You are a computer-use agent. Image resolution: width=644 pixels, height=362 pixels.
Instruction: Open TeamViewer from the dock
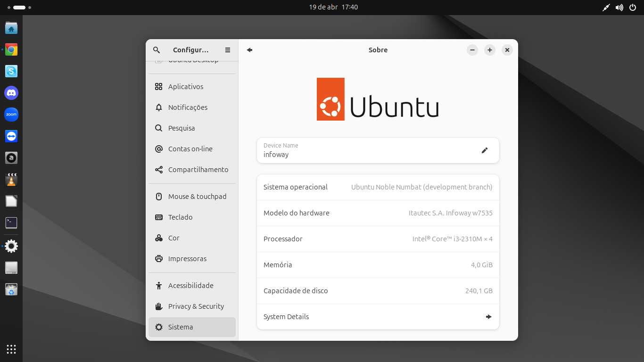(x=11, y=136)
